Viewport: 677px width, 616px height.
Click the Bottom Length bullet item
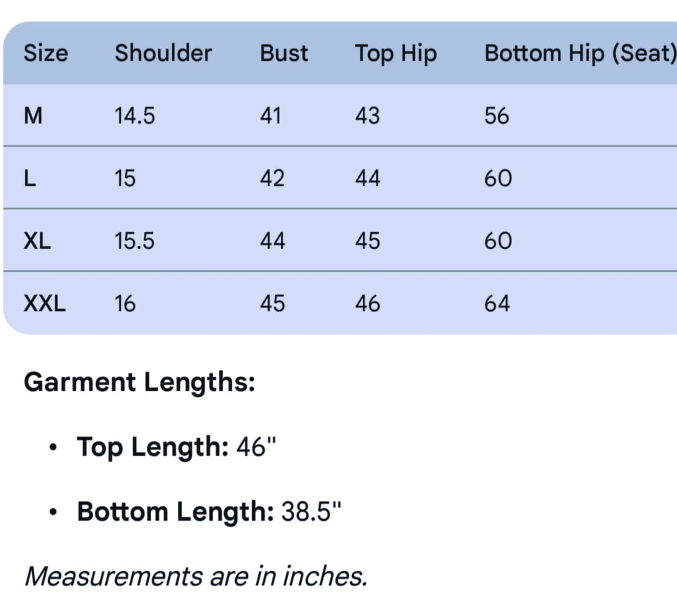[209, 511]
